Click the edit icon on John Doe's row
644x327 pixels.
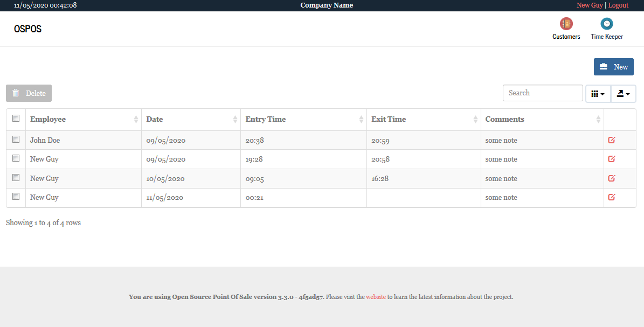coord(611,140)
